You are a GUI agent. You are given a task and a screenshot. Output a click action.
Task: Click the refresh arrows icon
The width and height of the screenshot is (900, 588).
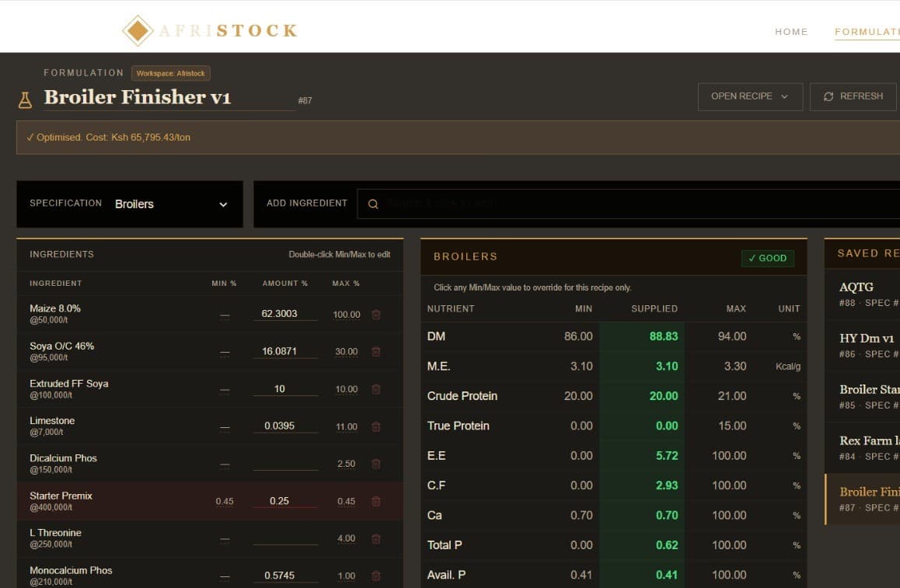(x=828, y=96)
